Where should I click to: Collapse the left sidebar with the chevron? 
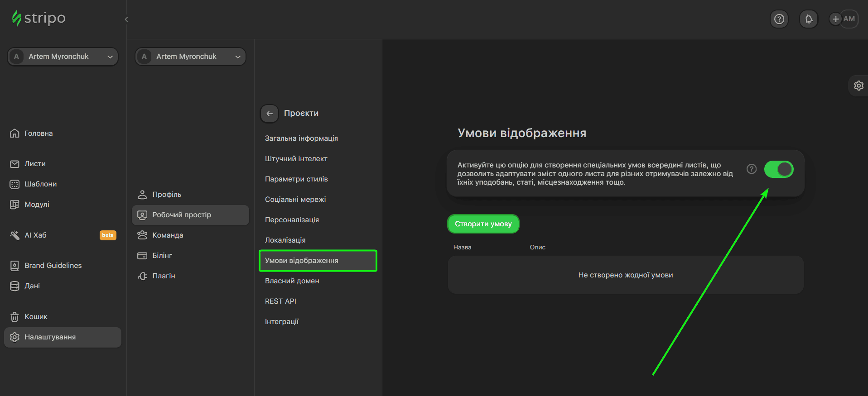point(126,19)
